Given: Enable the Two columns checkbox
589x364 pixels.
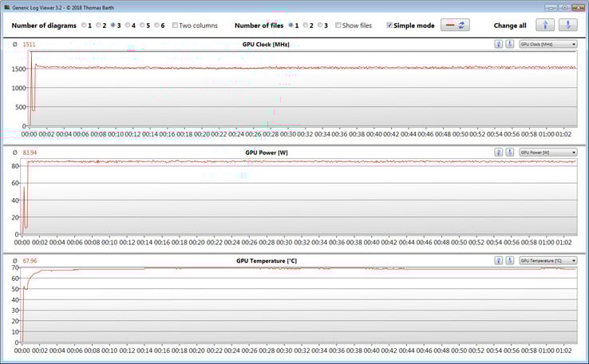Looking at the screenshot, I should (175, 26).
